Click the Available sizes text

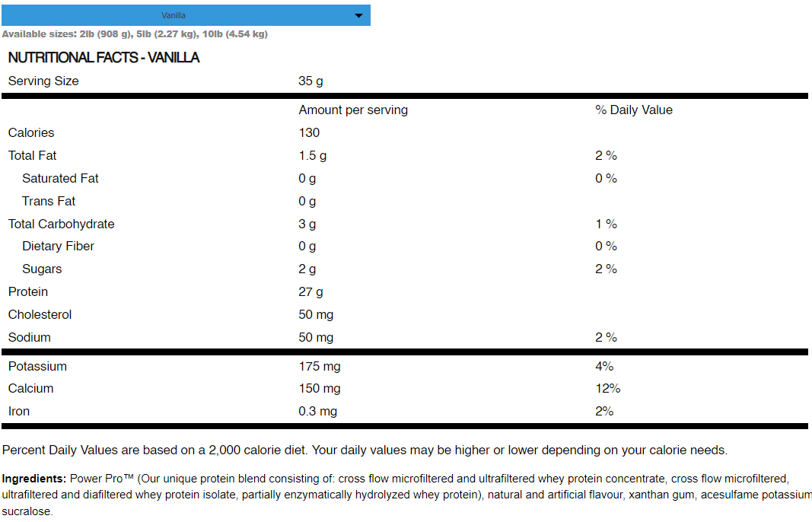point(135,34)
